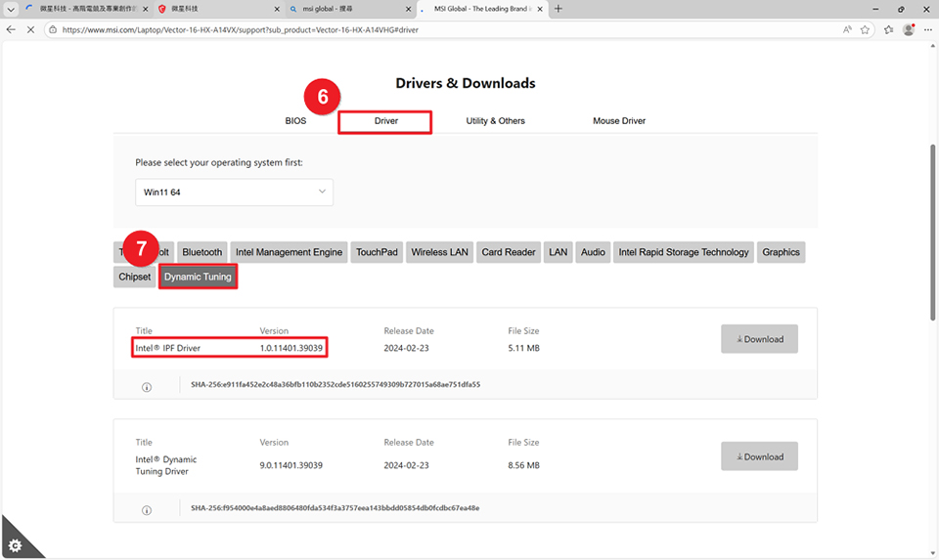Choose the Chipset driver category
Viewport: 939px width, 560px height.
(x=135, y=277)
